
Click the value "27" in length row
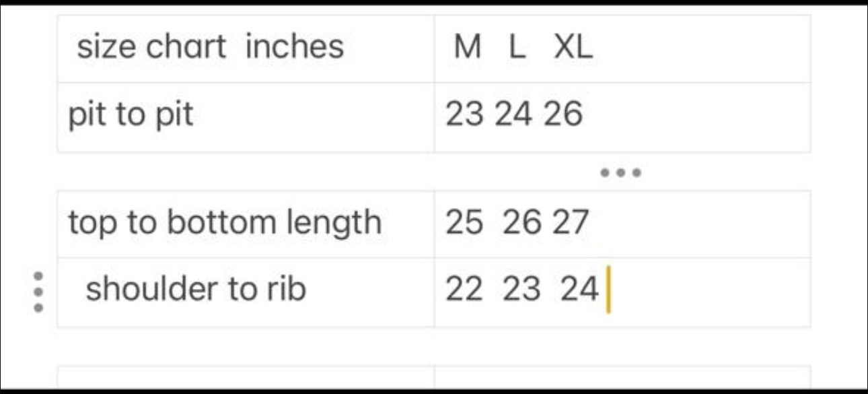(x=571, y=223)
